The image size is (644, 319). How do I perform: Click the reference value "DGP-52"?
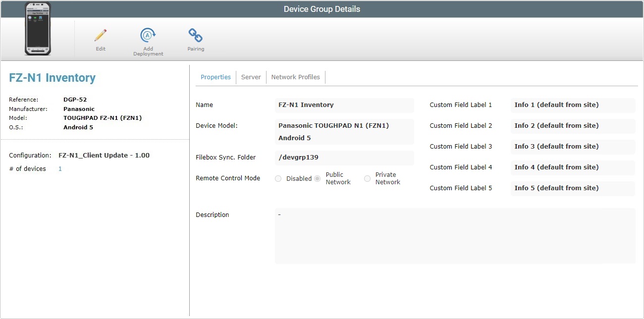pyautogui.click(x=75, y=100)
